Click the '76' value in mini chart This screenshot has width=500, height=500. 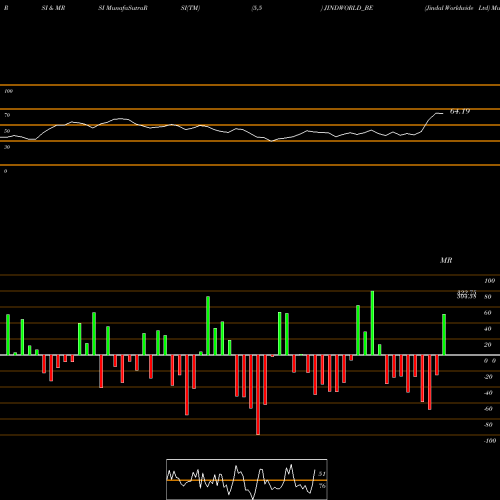coord(322,486)
